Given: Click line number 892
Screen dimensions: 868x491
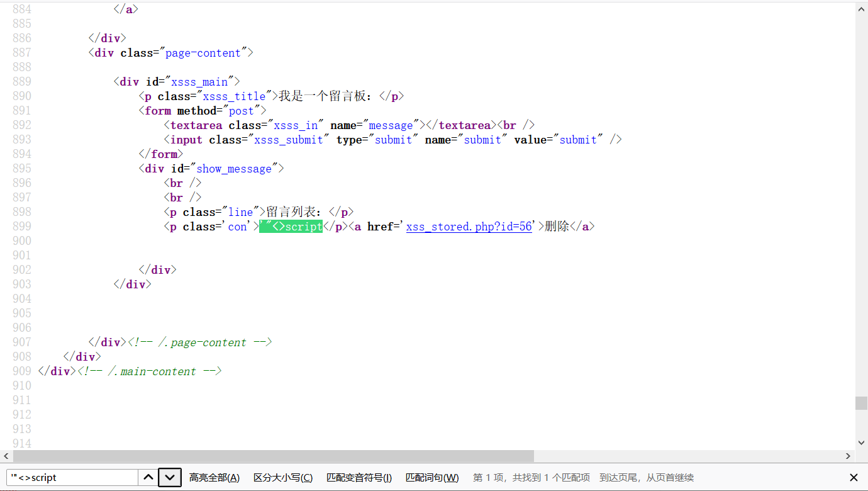Looking at the screenshot, I should pyautogui.click(x=22, y=125).
